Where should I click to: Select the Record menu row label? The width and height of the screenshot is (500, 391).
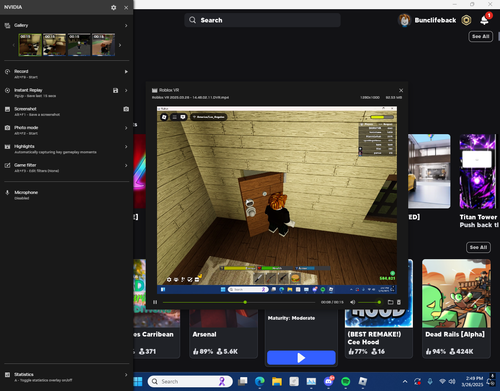21,71
